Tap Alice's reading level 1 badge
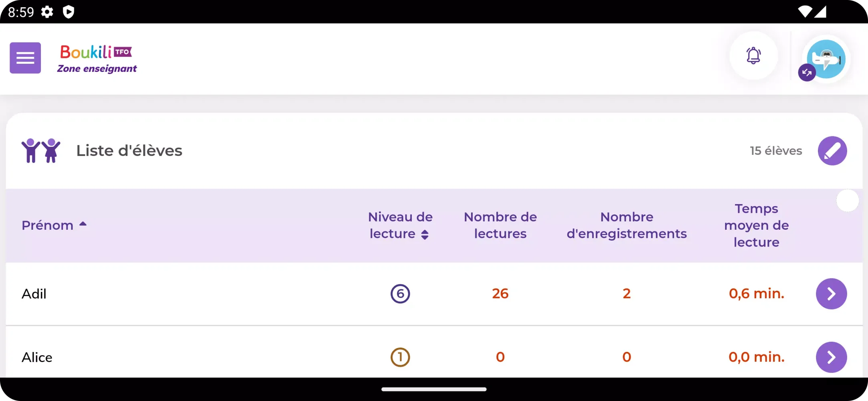 400,357
